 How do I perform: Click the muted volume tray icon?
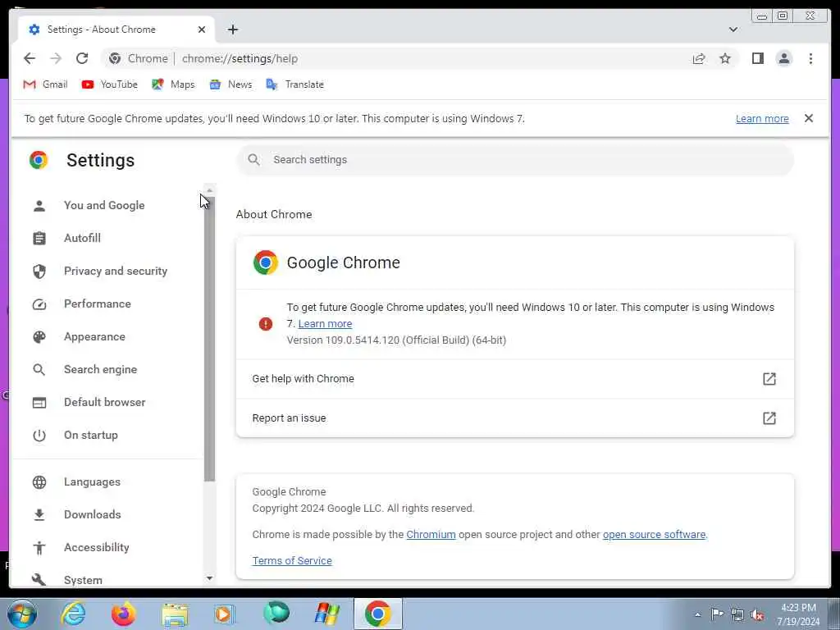[757, 615]
